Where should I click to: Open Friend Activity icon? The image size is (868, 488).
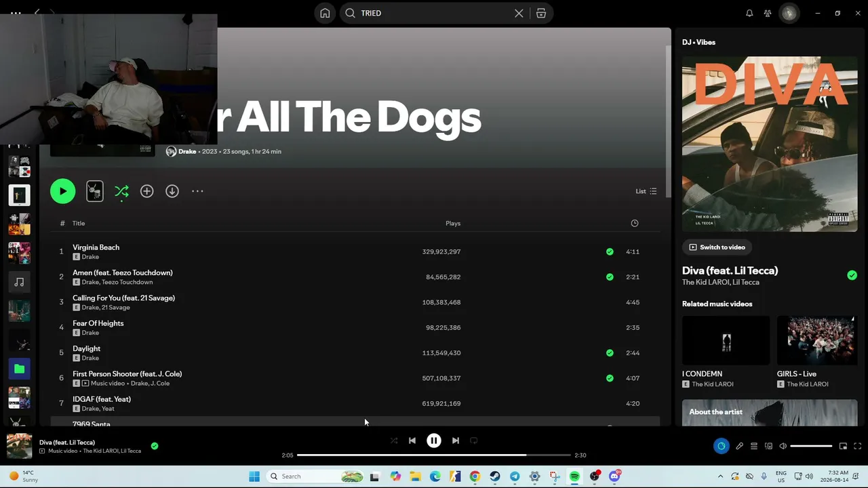(x=768, y=13)
